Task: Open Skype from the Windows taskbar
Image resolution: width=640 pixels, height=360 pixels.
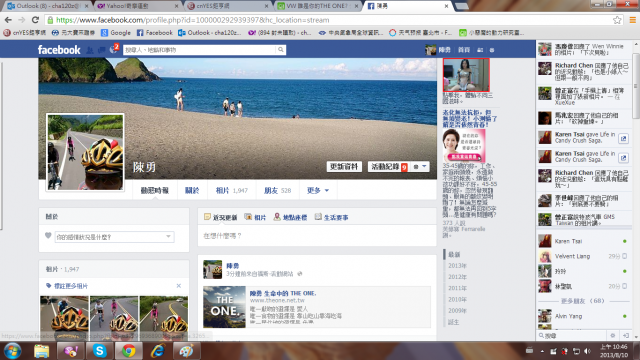Action: point(99,351)
